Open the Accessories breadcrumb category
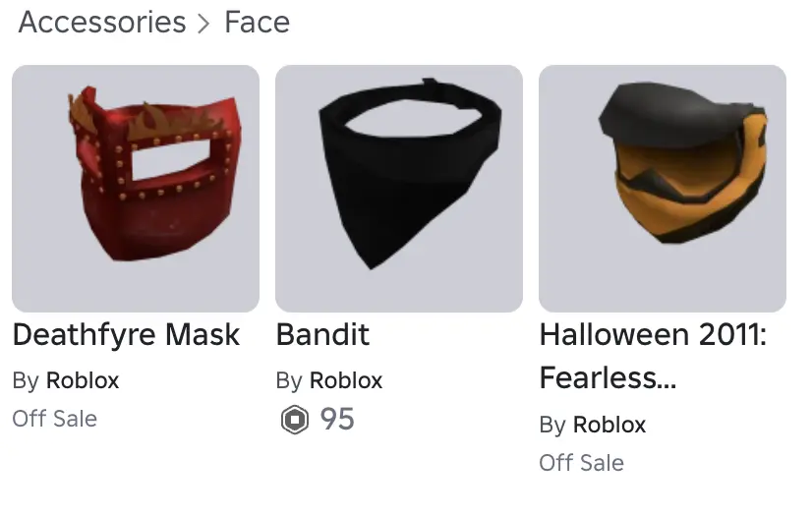 [101, 22]
